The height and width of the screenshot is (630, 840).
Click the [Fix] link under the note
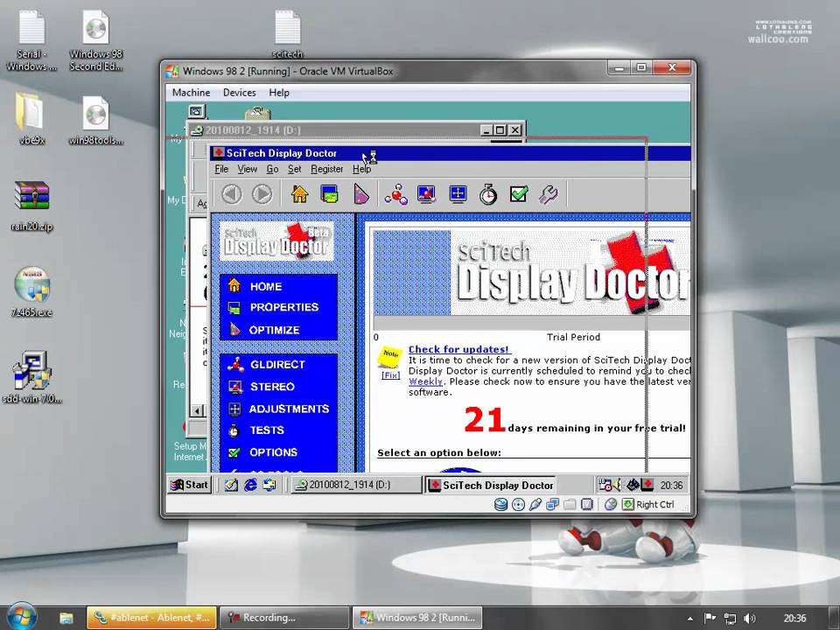(x=390, y=375)
